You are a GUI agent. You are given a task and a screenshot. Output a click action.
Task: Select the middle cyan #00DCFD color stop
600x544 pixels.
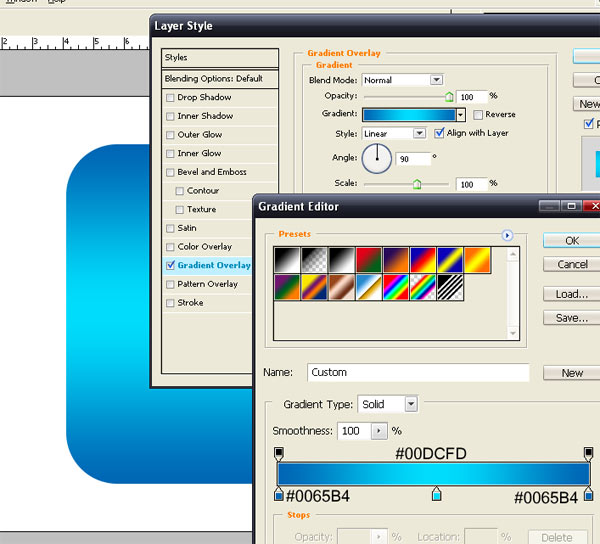coord(436,494)
